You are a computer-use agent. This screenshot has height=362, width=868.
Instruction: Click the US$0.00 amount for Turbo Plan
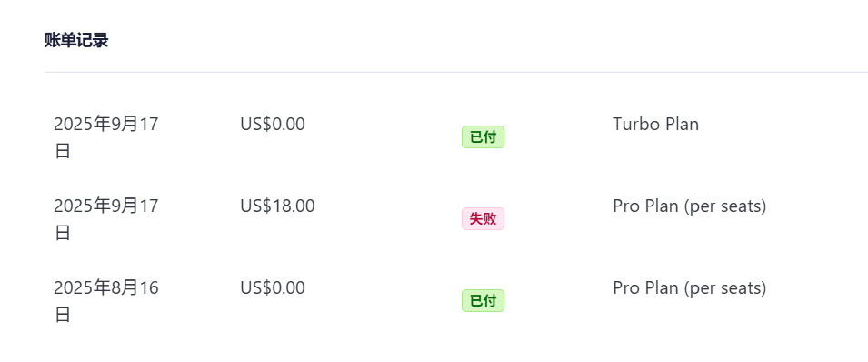tap(273, 125)
